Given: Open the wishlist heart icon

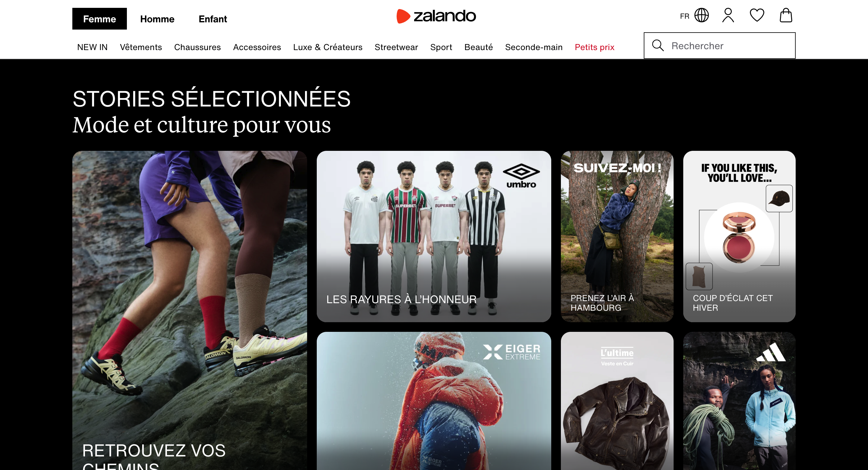Looking at the screenshot, I should pos(757,15).
